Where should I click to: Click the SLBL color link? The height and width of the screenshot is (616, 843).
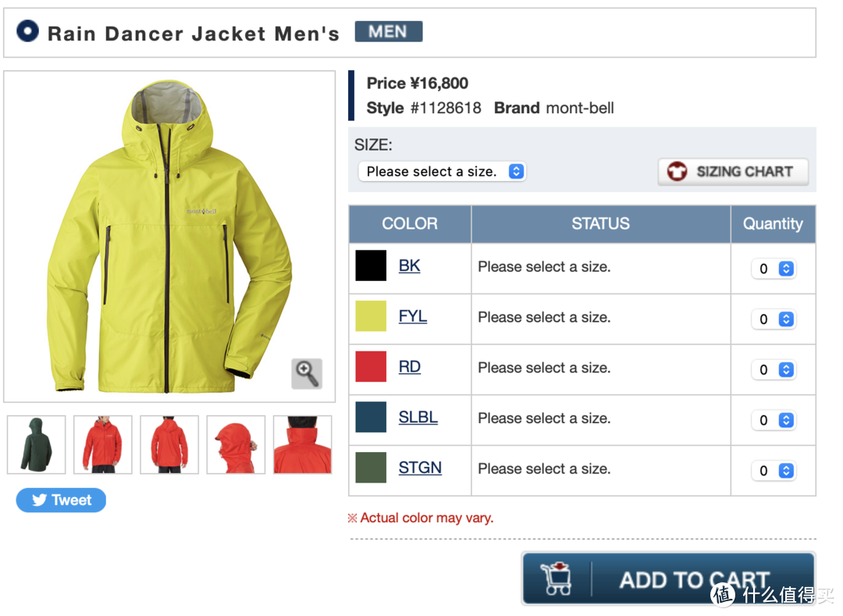tap(418, 417)
